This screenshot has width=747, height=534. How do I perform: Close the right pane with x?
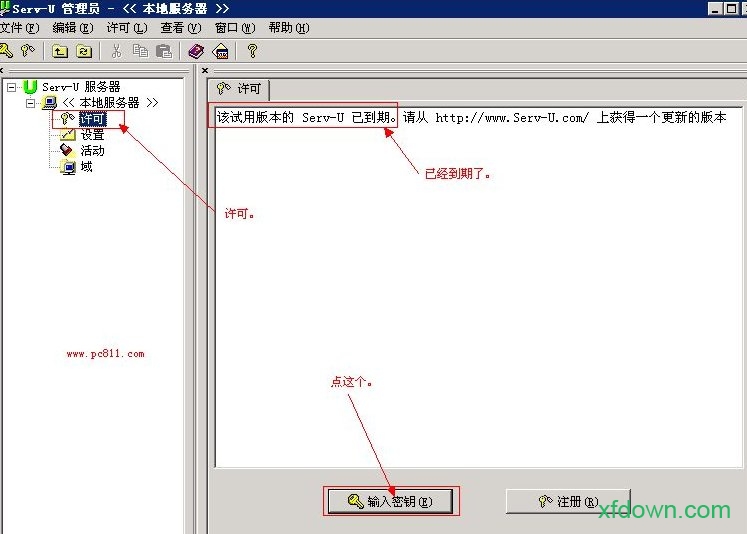205,71
